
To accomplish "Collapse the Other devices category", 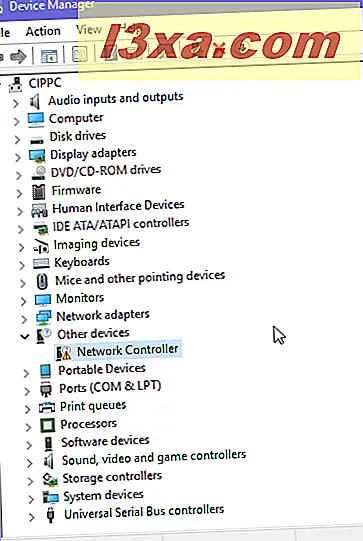I will tap(24, 336).
